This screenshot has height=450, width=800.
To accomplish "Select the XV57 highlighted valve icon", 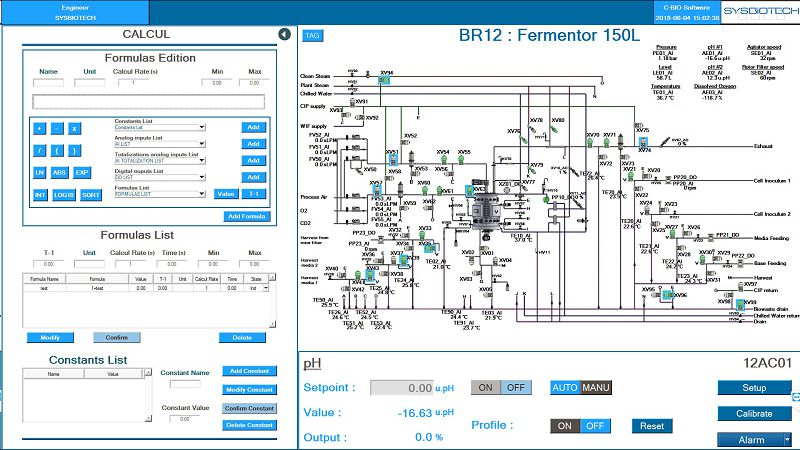I will 377,190.
